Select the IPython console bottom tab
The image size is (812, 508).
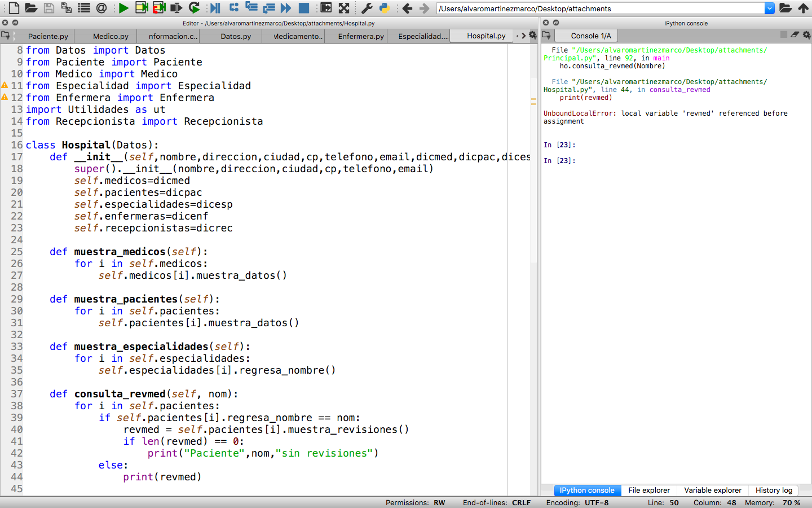(x=587, y=490)
